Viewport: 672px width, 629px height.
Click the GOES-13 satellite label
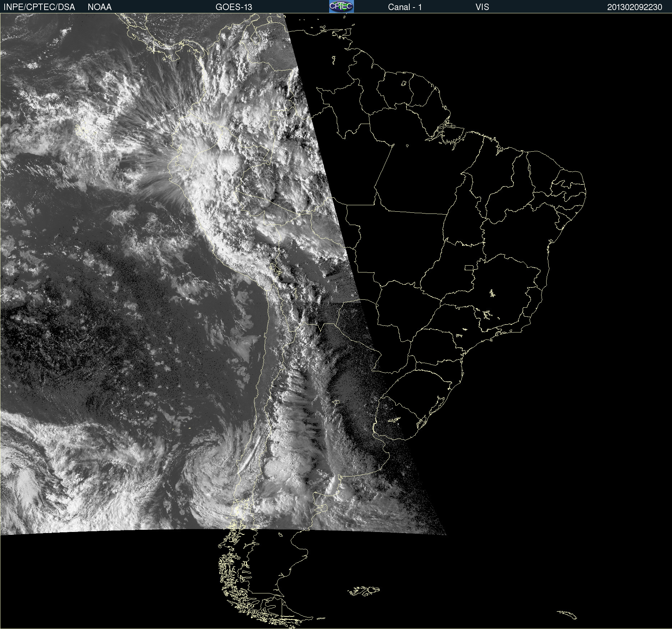[234, 7]
